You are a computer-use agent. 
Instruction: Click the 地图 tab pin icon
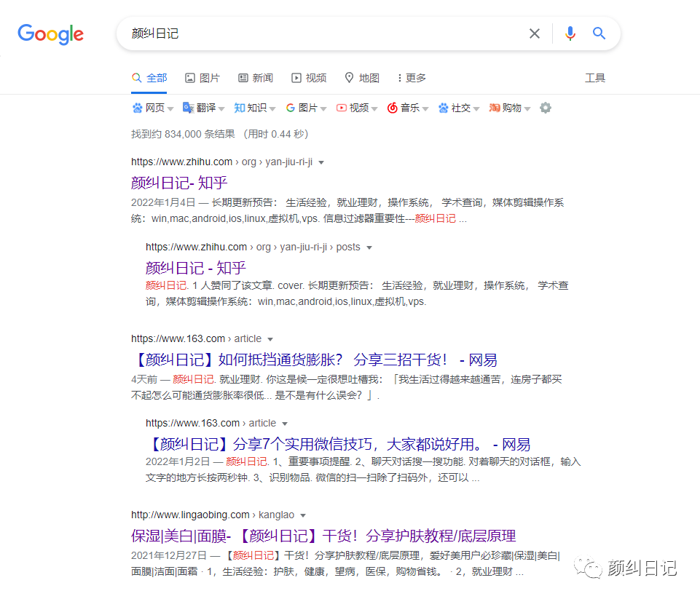click(x=350, y=78)
